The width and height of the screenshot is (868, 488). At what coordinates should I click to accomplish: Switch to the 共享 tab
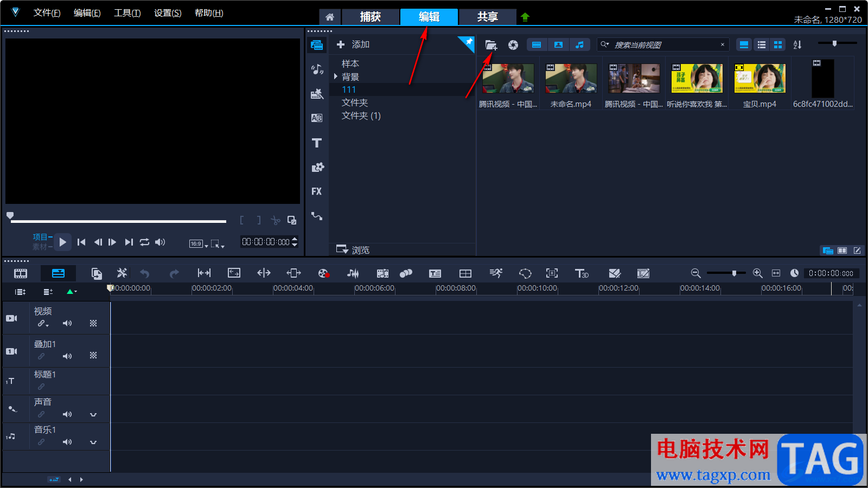click(x=487, y=17)
